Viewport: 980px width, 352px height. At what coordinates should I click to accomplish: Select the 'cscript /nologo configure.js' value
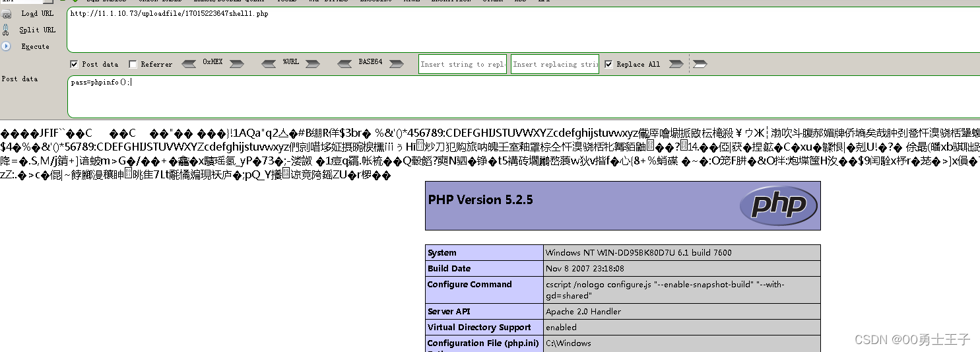[x=665, y=290]
